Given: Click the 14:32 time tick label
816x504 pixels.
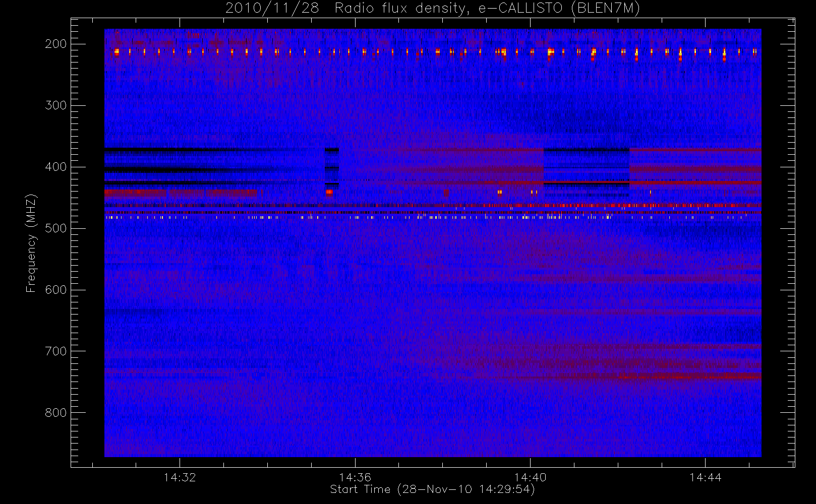Looking at the screenshot, I should pos(180,477).
